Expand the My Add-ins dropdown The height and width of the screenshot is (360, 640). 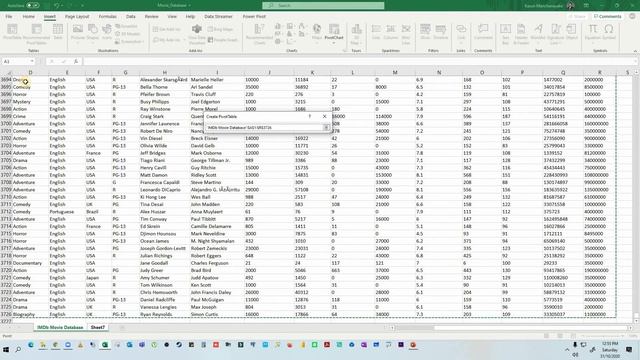[184, 40]
